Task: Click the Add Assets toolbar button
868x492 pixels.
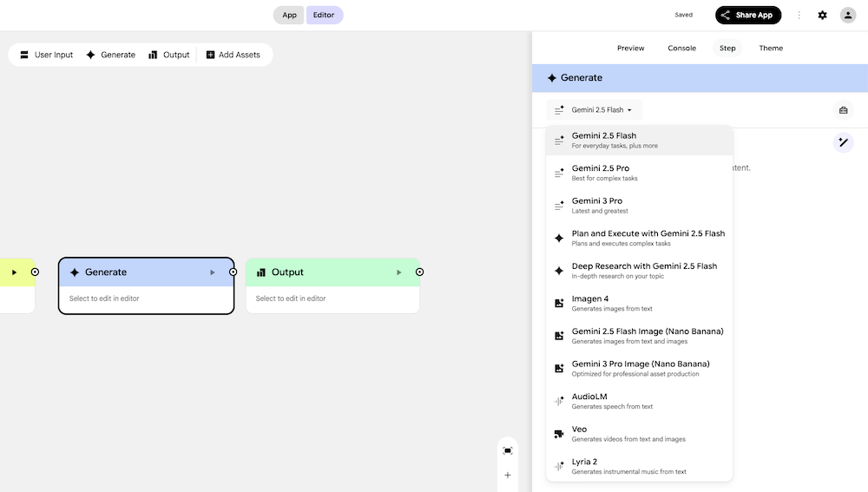Action: (x=233, y=55)
